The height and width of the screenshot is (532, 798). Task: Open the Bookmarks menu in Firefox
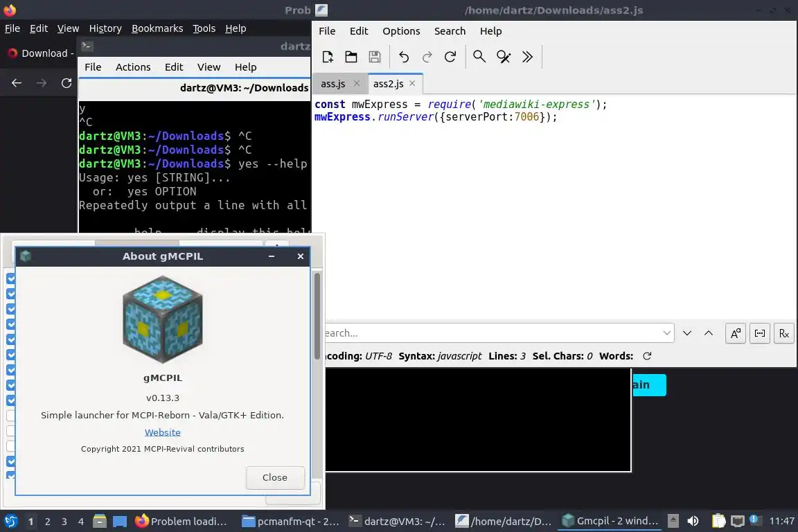pos(157,28)
